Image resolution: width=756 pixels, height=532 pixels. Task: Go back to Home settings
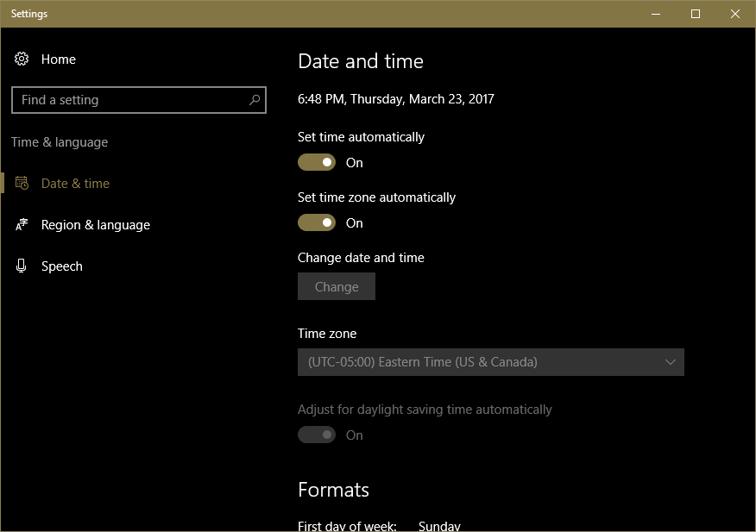click(58, 59)
